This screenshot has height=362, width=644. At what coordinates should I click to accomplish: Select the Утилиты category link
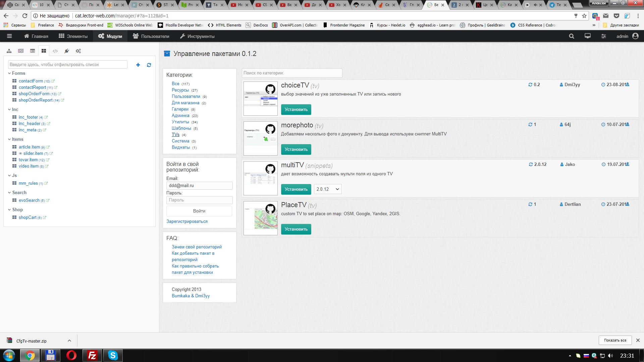180,122
